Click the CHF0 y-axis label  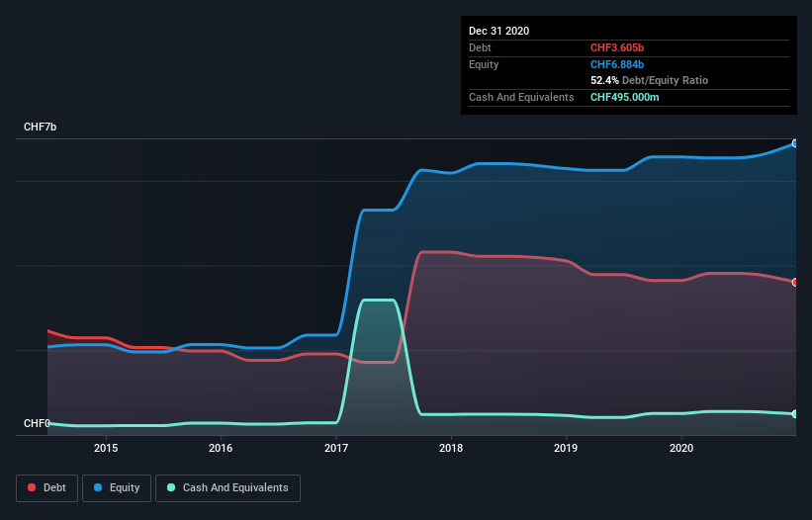click(37, 423)
